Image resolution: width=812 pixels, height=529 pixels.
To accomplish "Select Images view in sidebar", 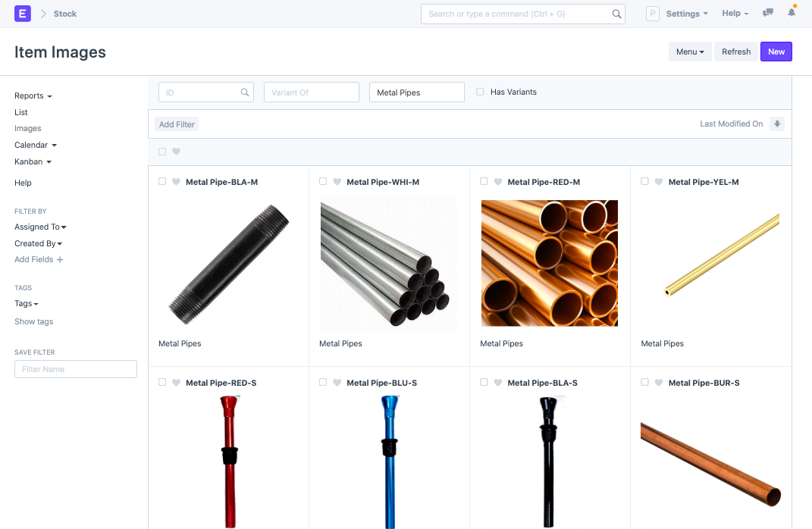I will pyautogui.click(x=28, y=128).
